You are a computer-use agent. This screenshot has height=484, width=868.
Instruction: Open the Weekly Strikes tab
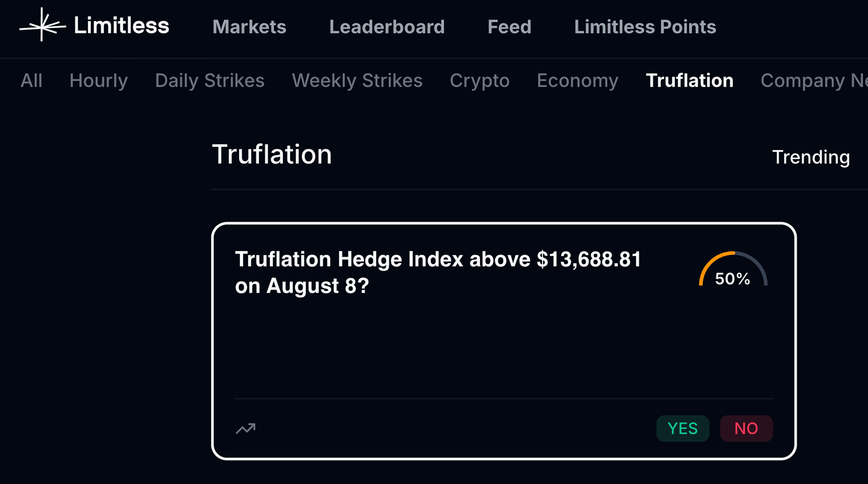(357, 81)
